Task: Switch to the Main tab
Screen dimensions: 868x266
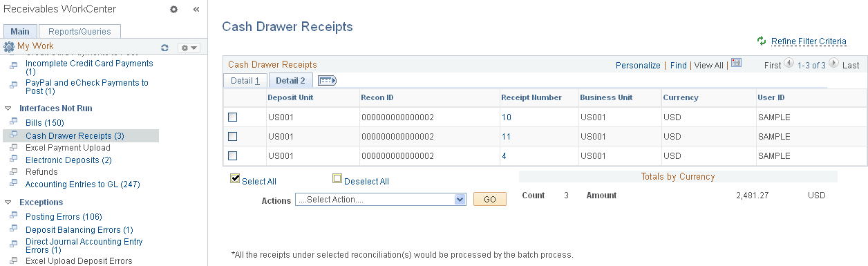Action: point(20,31)
